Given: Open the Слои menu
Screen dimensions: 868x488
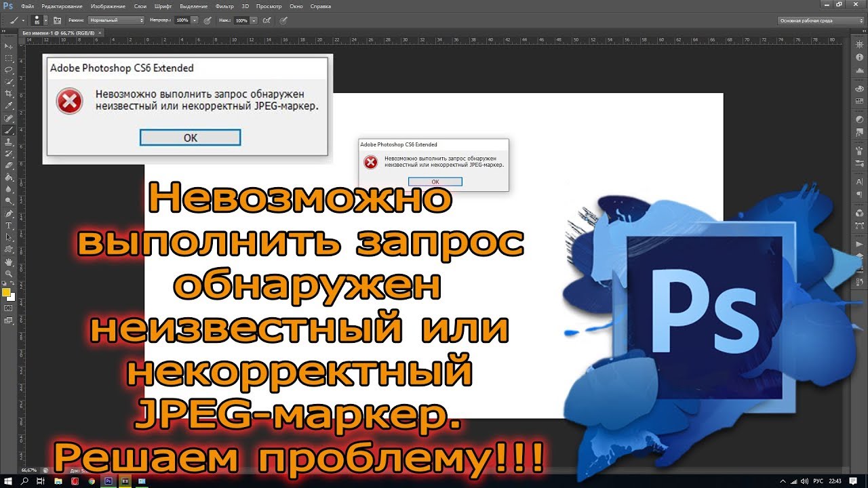Looking at the screenshot, I should pyautogui.click(x=140, y=5).
